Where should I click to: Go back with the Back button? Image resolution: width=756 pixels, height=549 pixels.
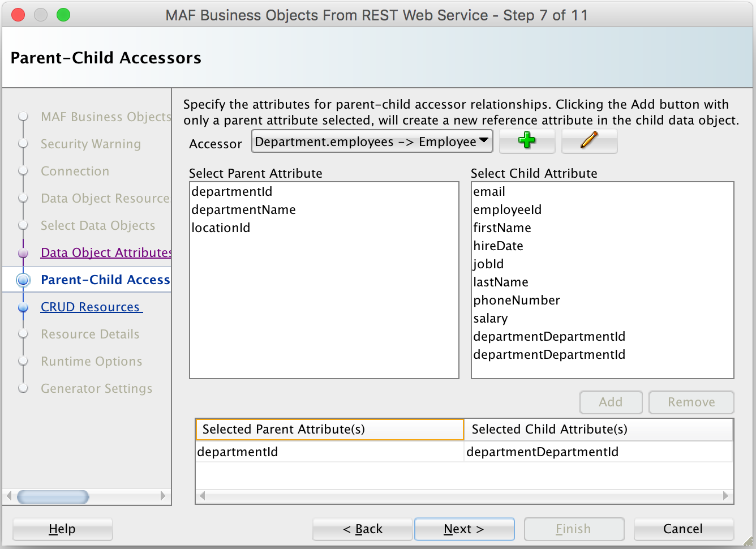[x=362, y=529]
